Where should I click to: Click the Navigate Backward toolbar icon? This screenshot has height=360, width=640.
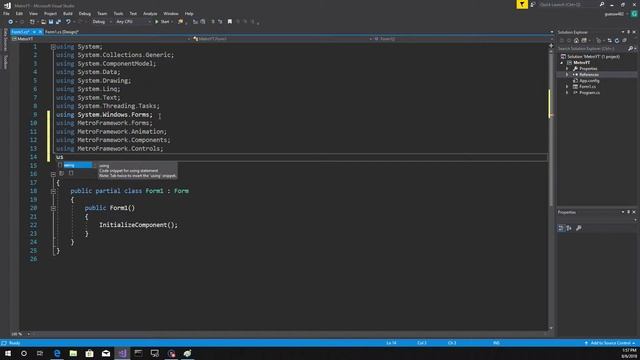click(x=10, y=22)
